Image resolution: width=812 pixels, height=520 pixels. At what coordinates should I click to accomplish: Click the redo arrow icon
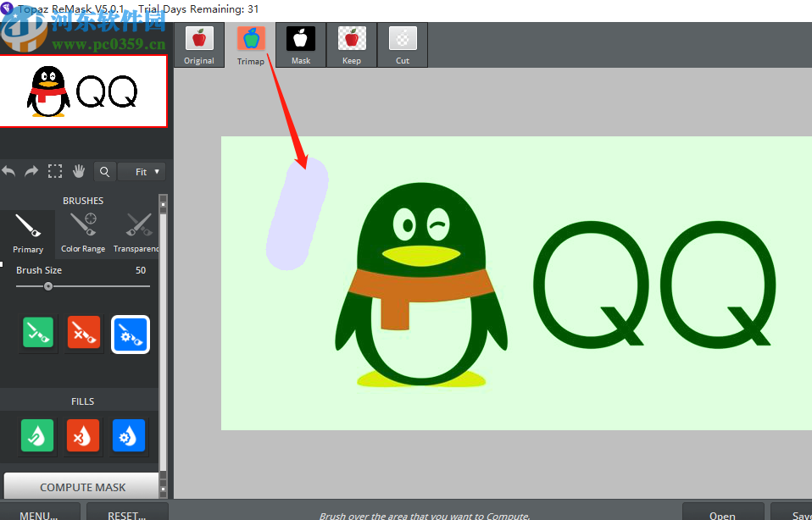(x=31, y=172)
